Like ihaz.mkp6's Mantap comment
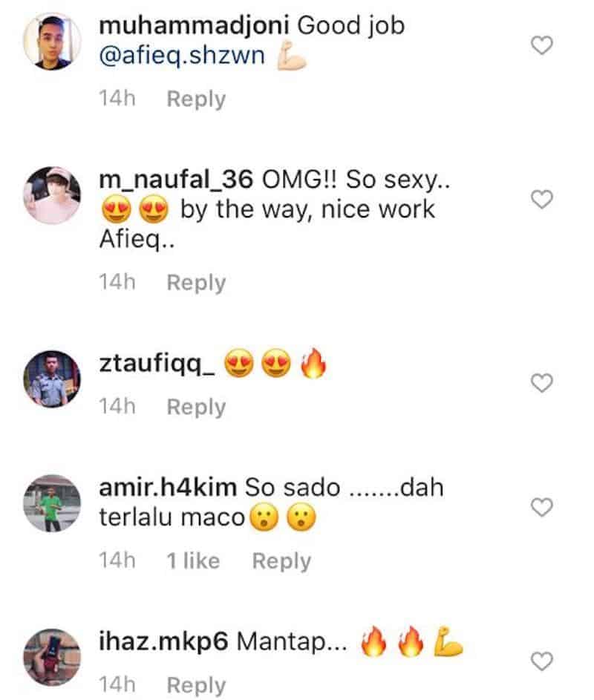Image resolution: width=594 pixels, height=700 pixels. [544, 660]
